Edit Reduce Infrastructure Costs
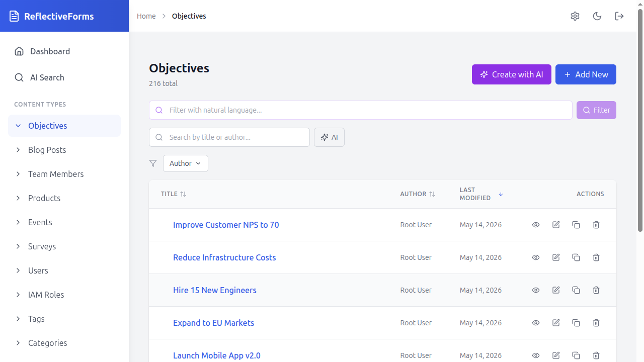 [556, 257]
